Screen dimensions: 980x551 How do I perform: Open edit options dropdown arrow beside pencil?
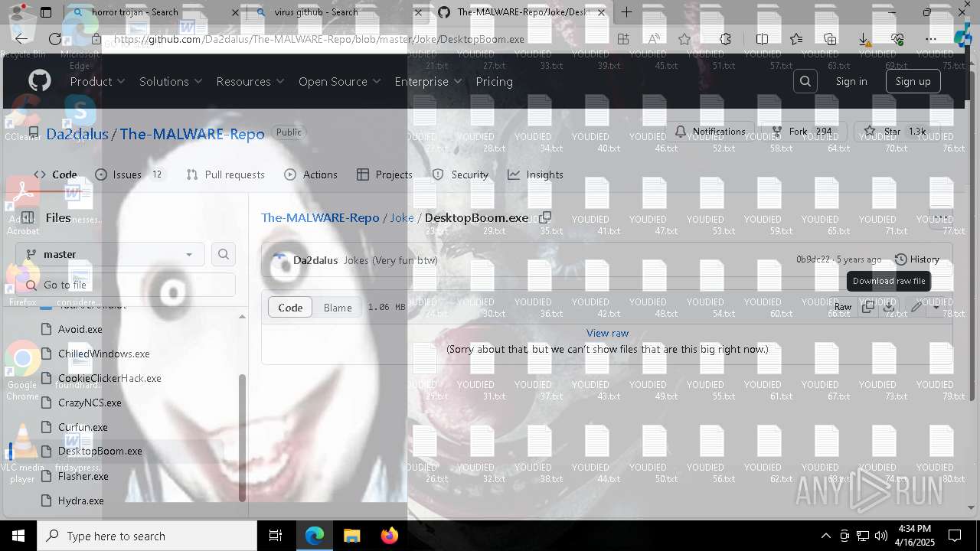pos(935,307)
